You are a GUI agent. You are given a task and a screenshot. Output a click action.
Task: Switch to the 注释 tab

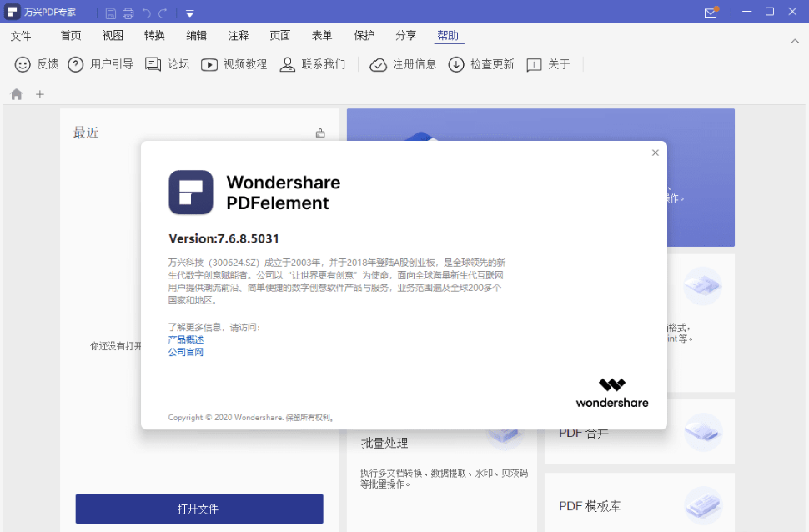coord(239,35)
